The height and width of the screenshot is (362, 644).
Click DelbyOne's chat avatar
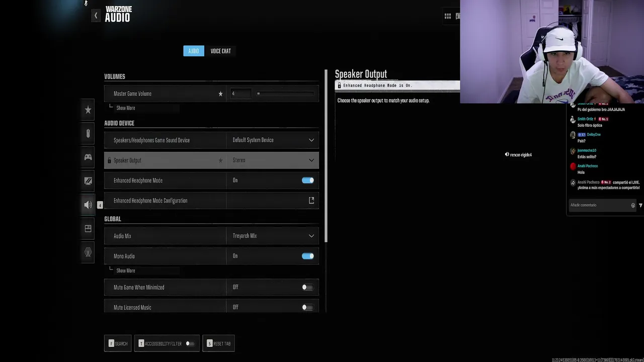click(573, 135)
